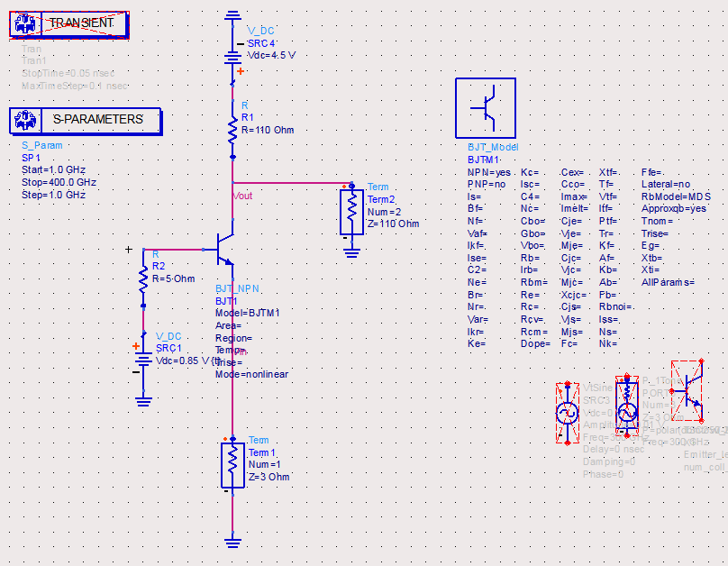
Task: Select the deactivated transistor at far right
Action: (x=687, y=390)
